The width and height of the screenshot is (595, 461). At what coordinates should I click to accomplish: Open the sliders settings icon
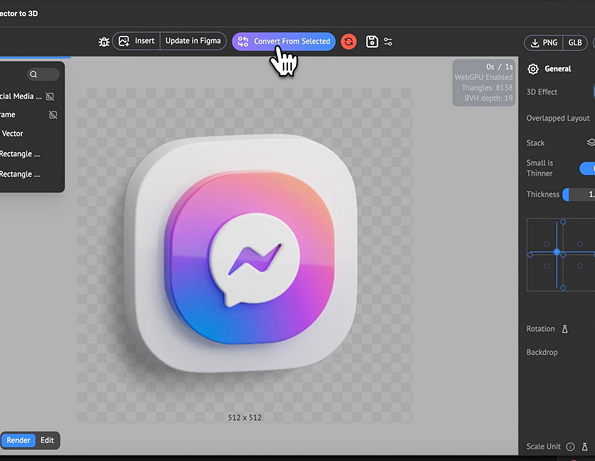[388, 41]
